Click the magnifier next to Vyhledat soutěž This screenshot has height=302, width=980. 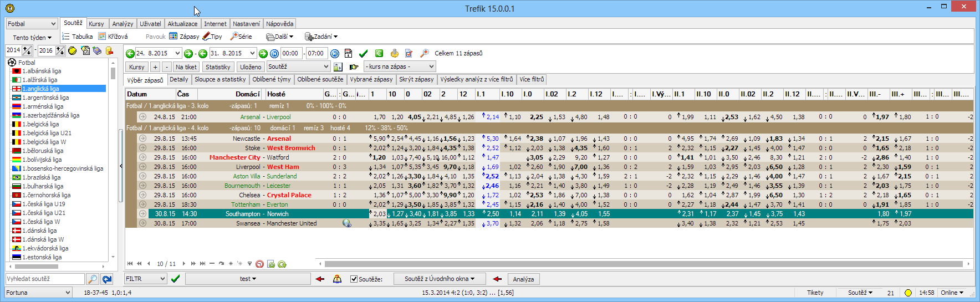pos(93,279)
